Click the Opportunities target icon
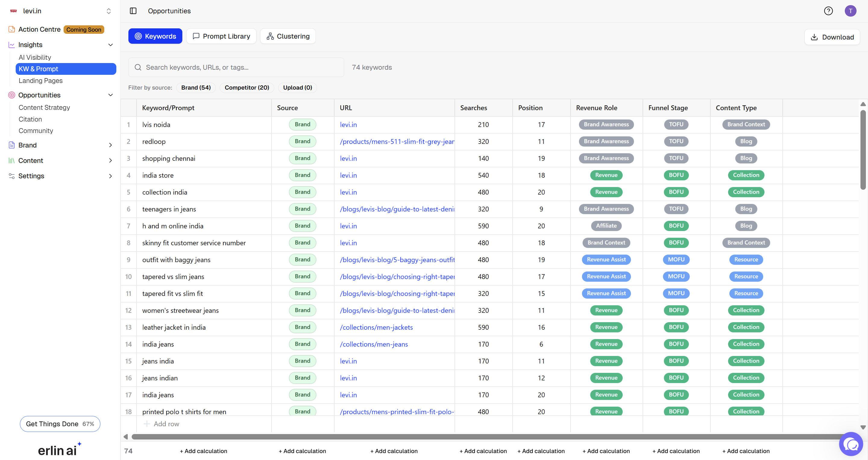The width and height of the screenshot is (868, 460). coord(12,95)
